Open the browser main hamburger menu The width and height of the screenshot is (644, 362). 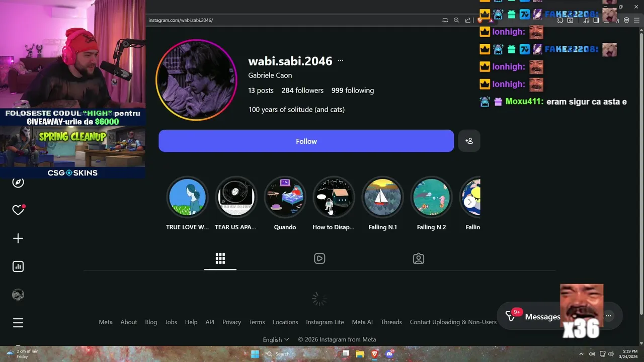[637, 20]
